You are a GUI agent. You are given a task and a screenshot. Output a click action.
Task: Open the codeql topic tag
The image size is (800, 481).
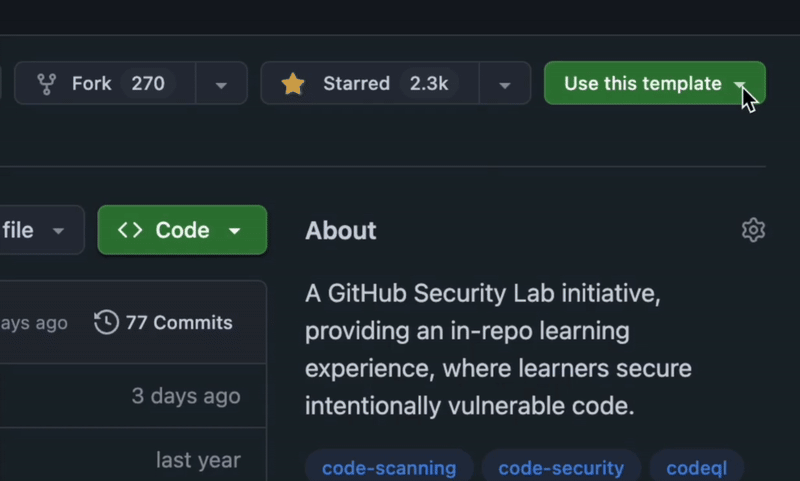pyautogui.click(x=694, y=467)
